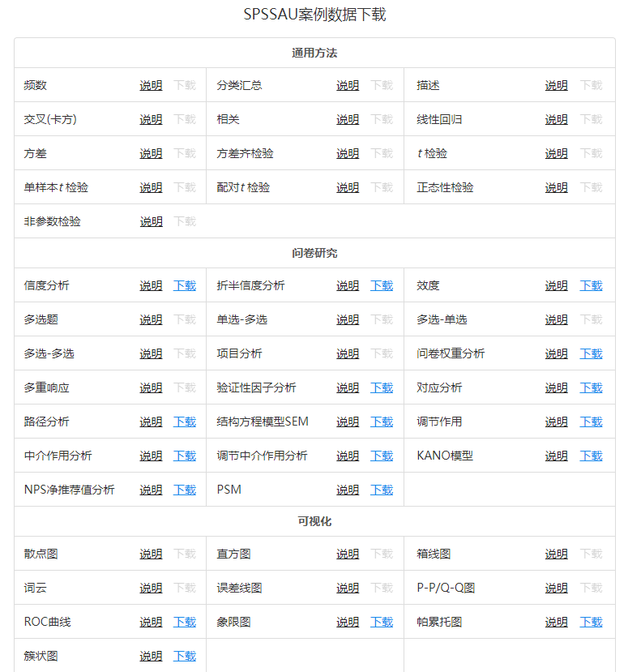Download NPS净推荐值分析 data
This screenshot has height=672, width=628.
click(185, 490)
